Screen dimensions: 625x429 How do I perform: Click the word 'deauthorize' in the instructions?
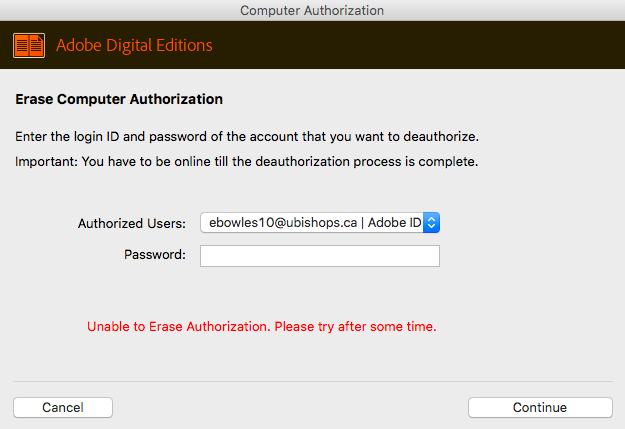click(x=440, y=137)
